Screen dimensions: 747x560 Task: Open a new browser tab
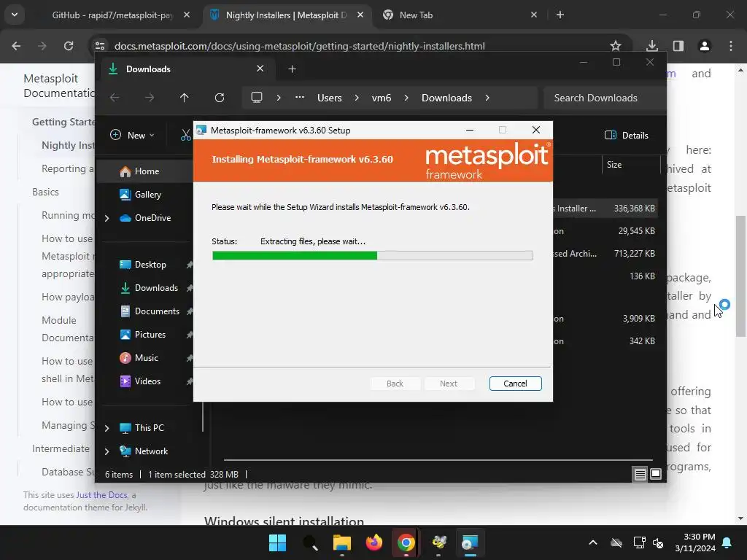point(560,15)
